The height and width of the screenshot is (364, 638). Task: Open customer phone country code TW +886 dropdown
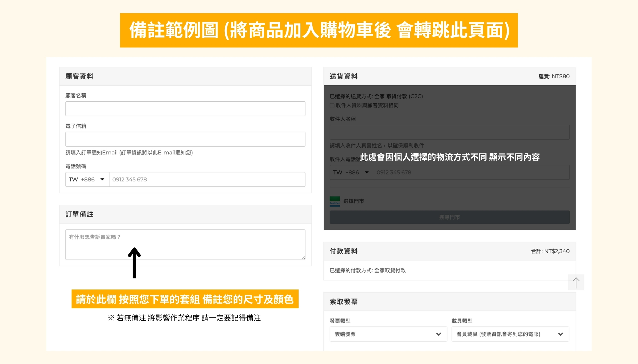pyautogui.click(x=87, y=180)
